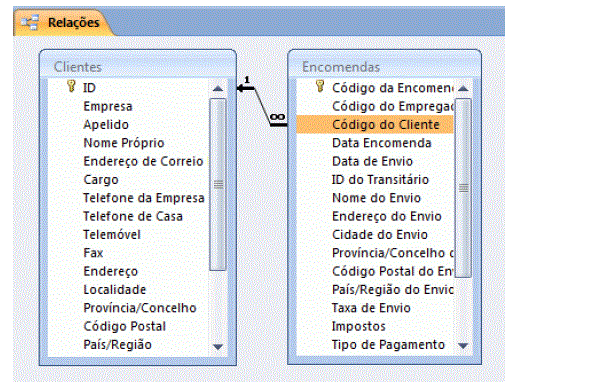Click the up arrow of Encomendas scrollbar
This screenshot has height=385, width=593.
pyautogui.click(x=463, y=89)
